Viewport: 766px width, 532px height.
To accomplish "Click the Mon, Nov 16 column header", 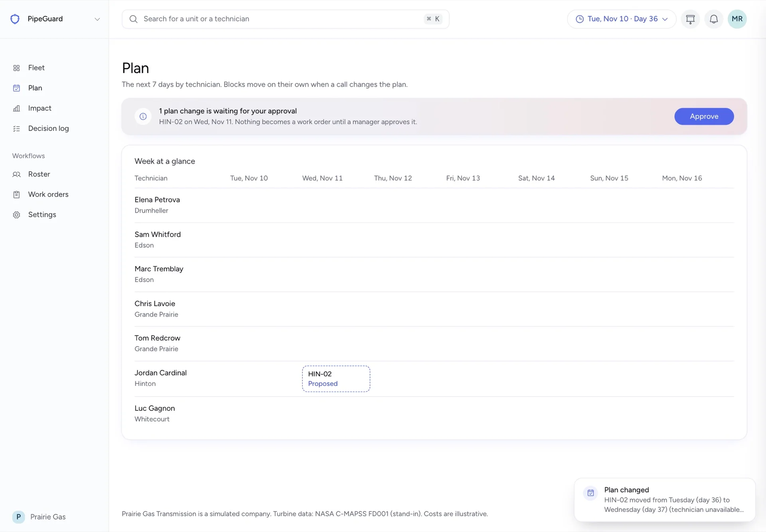I will pos(682,178).
